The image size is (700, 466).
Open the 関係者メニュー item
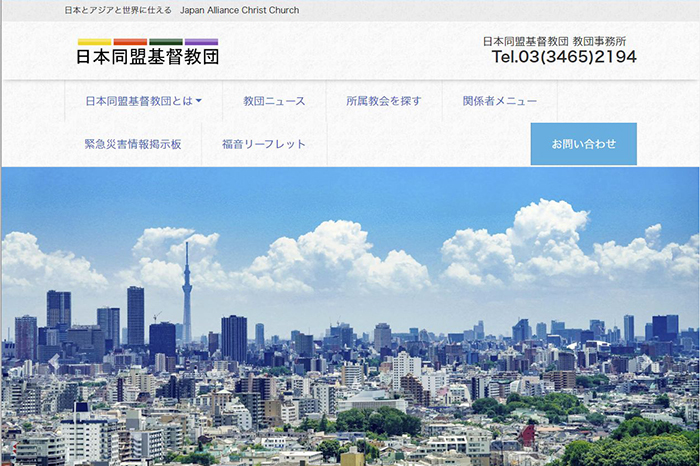(500, 101)
